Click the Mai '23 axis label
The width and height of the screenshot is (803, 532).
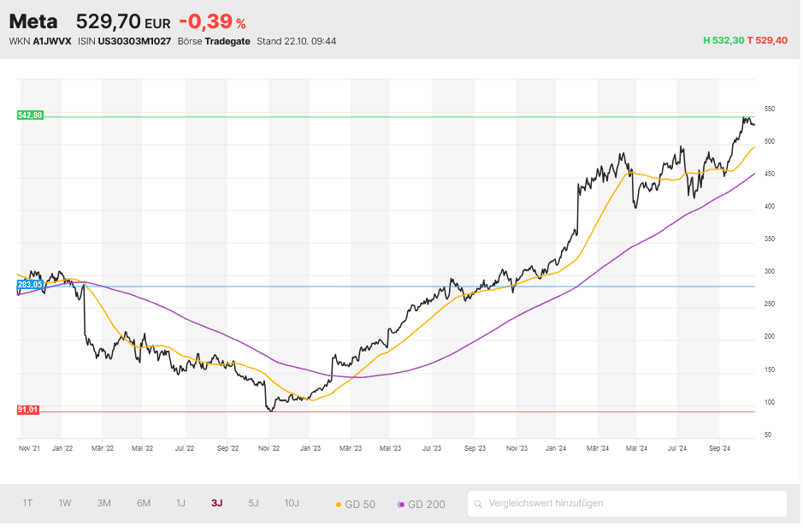(390, 448)
